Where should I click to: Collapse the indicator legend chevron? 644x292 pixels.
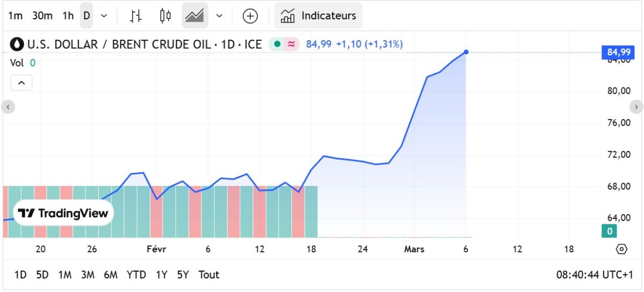(x=21, y=83)
